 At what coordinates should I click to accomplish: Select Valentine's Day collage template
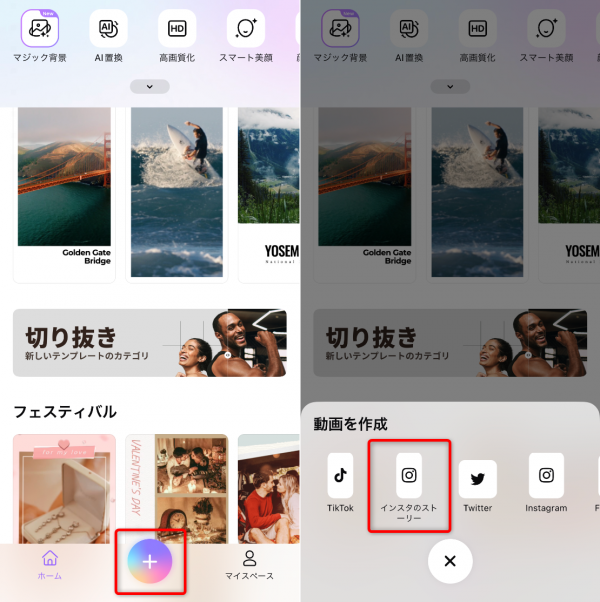[177, 489]
